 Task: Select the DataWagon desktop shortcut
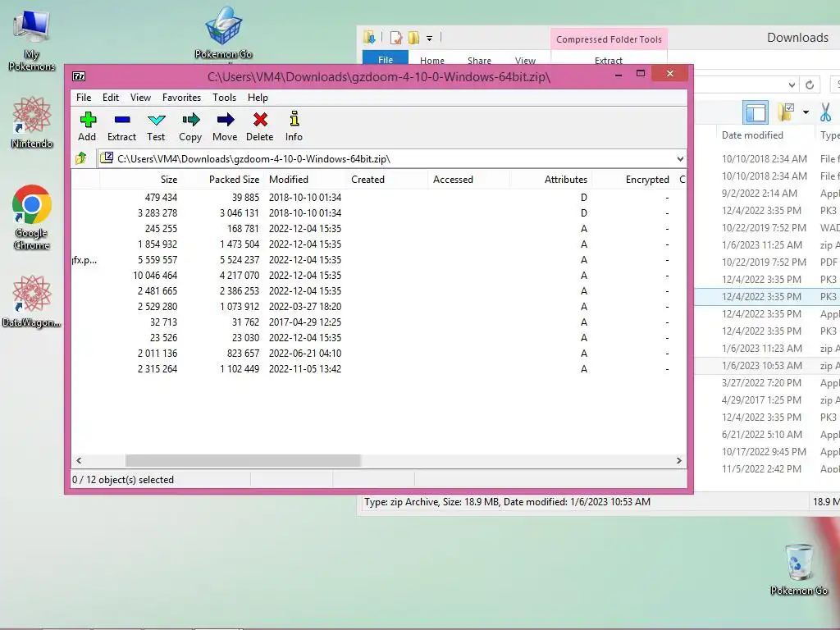(x=32, y=301)
